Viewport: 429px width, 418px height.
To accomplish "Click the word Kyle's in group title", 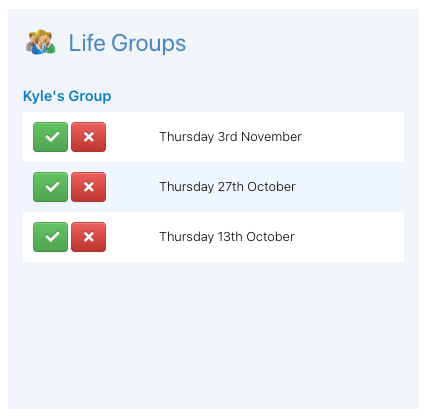I will coord(44,96).
